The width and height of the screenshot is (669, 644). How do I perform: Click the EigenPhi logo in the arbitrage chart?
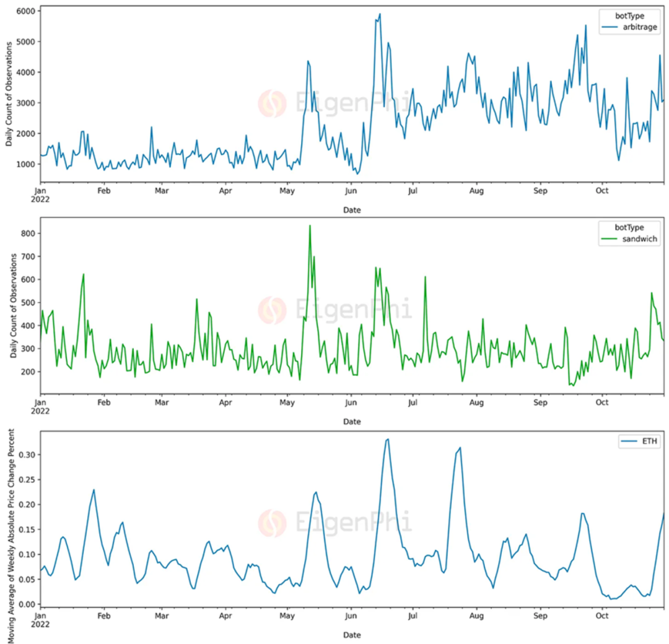tap(272, 103)
